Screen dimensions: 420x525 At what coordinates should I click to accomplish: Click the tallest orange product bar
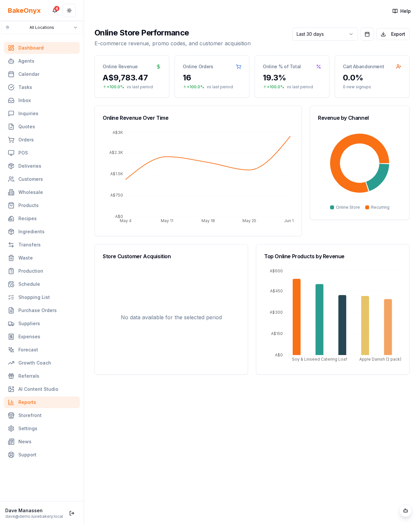pyautogui.click(x=297, y=317)
